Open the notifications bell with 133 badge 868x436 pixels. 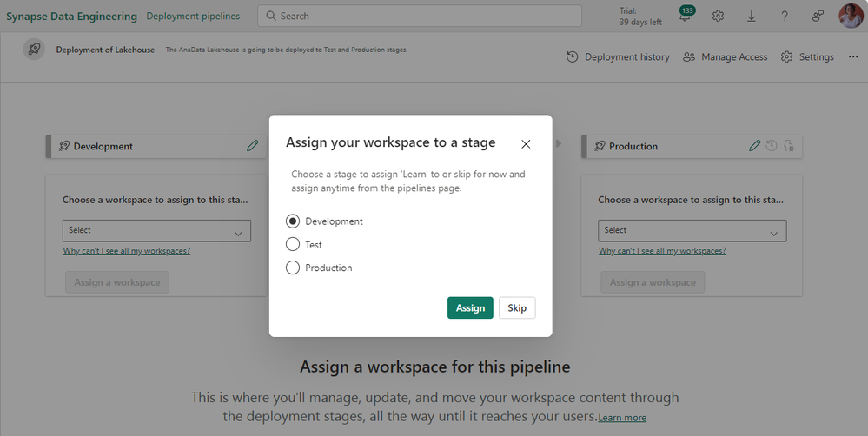coord(686,16)
